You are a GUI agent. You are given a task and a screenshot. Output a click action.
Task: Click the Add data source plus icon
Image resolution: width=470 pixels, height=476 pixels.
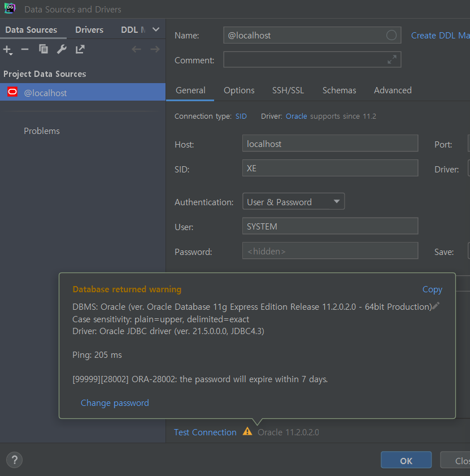coord(7,50)
